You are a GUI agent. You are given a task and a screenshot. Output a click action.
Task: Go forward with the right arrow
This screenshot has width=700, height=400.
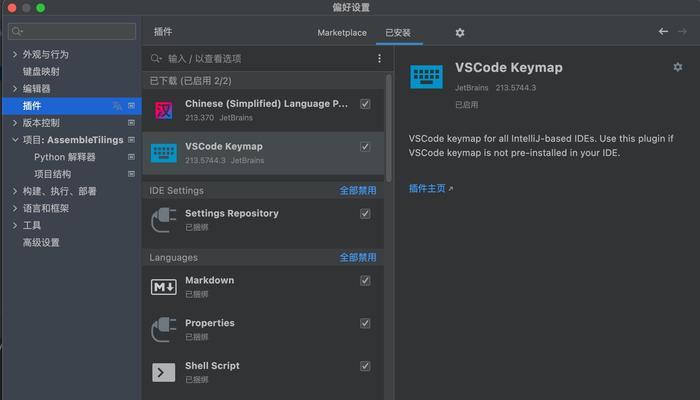tap(682, 31)
